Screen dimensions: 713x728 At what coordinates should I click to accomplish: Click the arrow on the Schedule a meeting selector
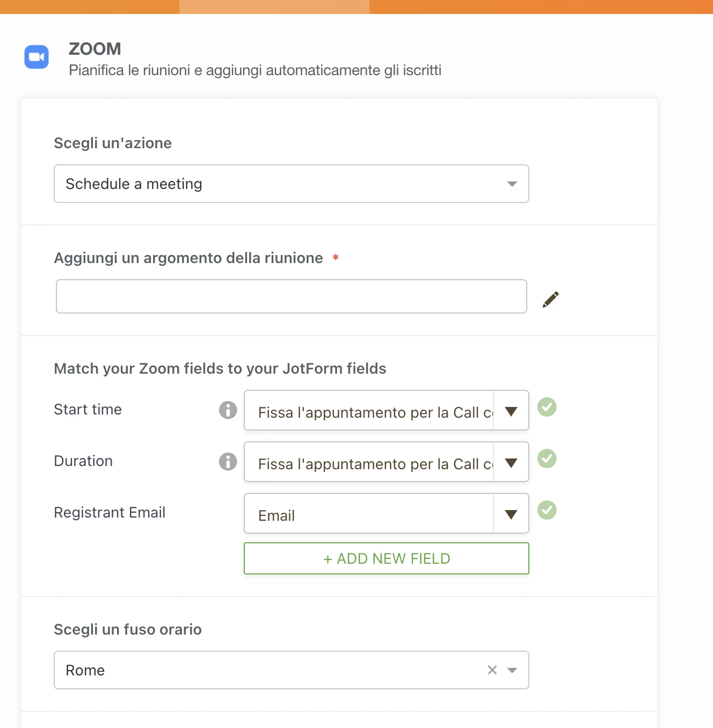coord(512,184)
